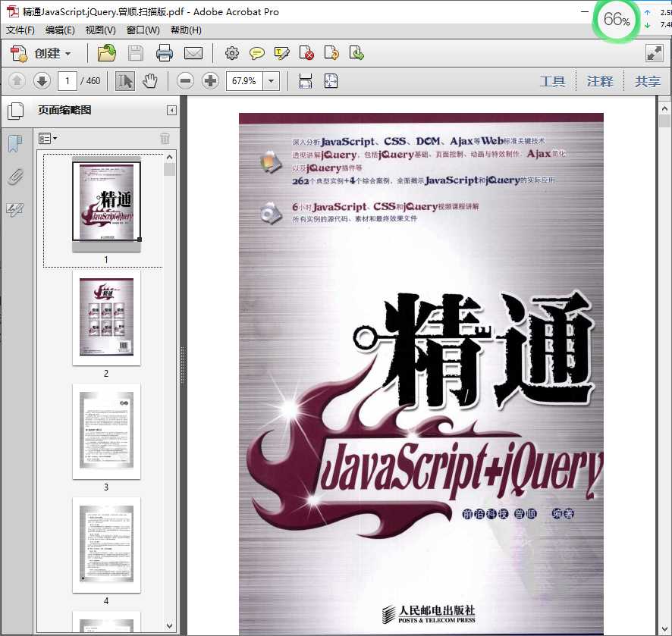
Task: Open settings gear icon in toolbar
Action: [232, 53]
